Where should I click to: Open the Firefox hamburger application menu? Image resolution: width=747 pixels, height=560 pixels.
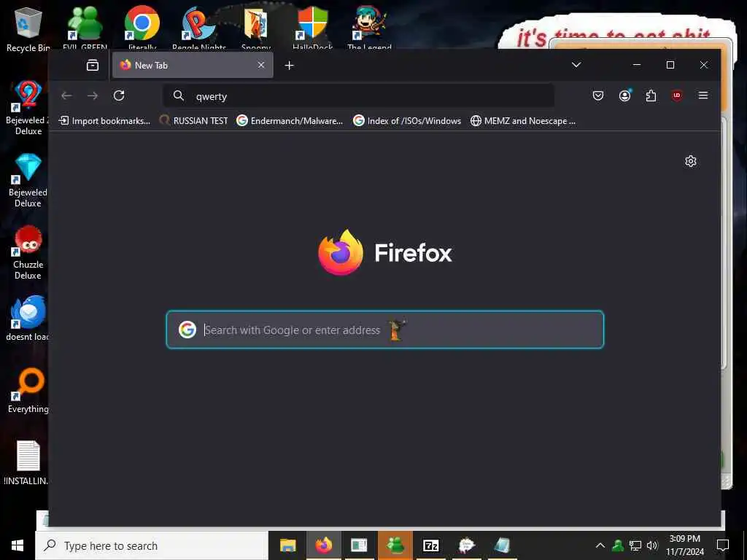(703, 96)
